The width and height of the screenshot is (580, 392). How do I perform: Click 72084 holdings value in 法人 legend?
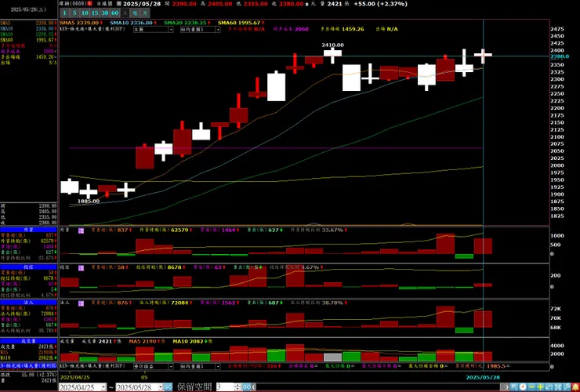pyautogui.click(x=181, y=303)
